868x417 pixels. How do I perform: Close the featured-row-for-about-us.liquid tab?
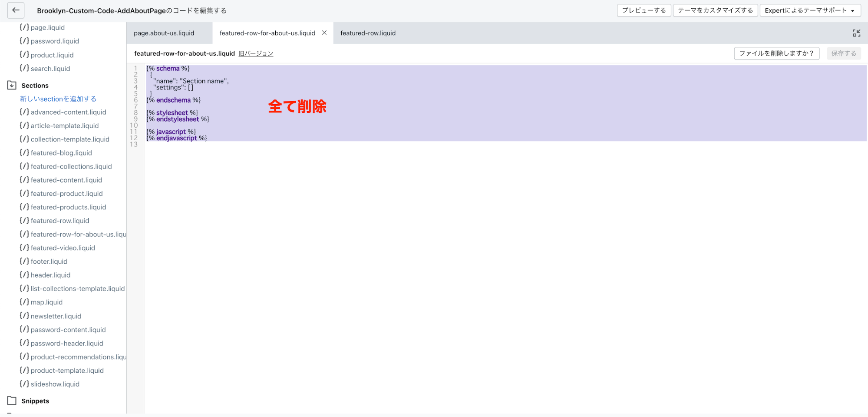click(x=324, y=33)
